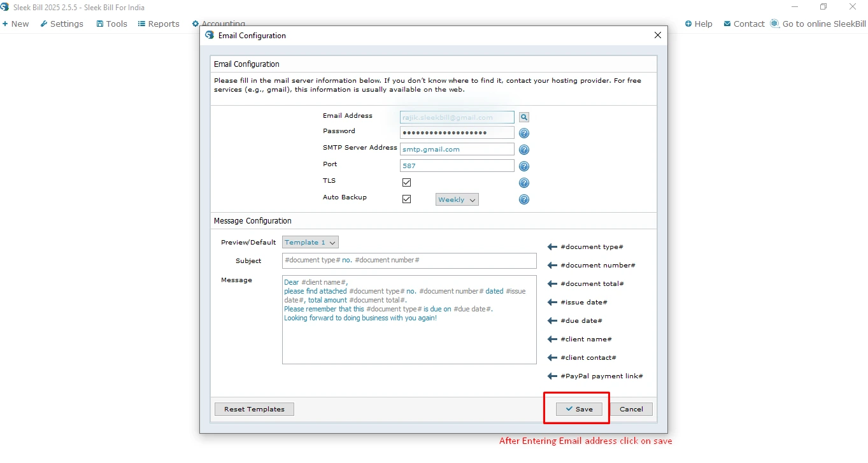
Task: Open help icon next to Password field
Action: coord(524,133)
